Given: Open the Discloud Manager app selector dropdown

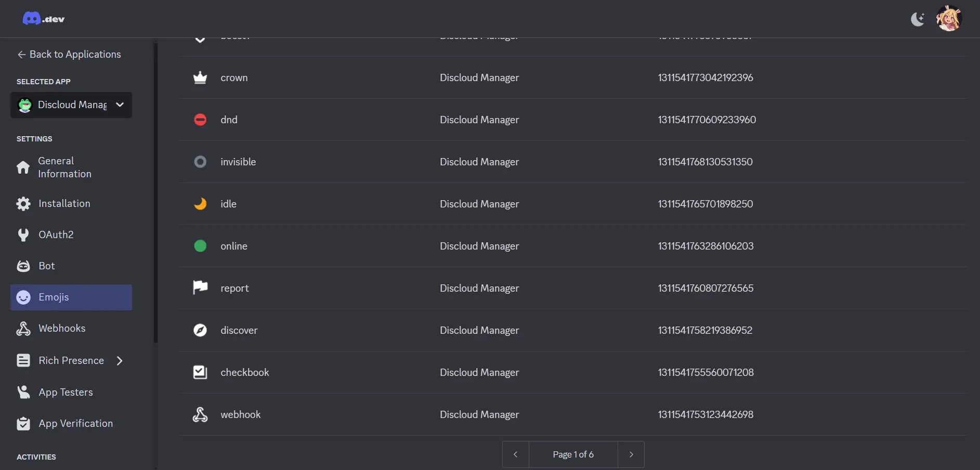Looking at the screenshot, I should [x=71, y=105].
